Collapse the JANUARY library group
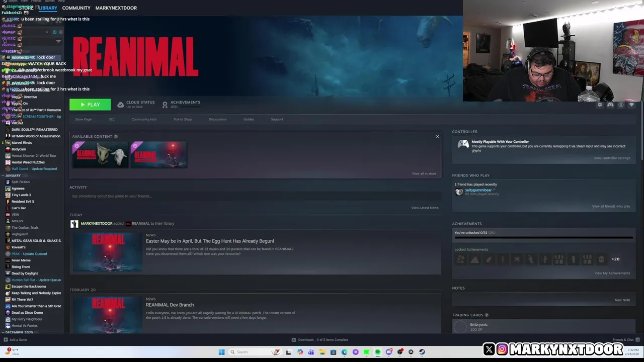Viewport: 644px width, 362px height. pos(3,176)
